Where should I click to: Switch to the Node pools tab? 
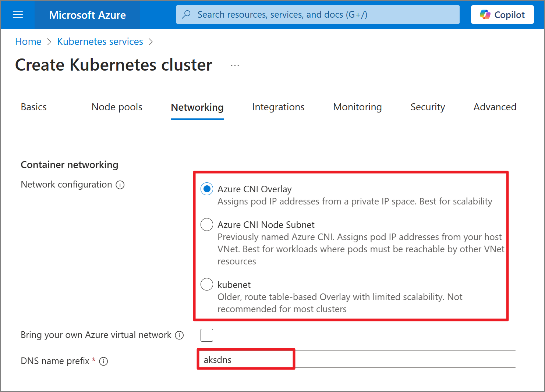[117, 107]
